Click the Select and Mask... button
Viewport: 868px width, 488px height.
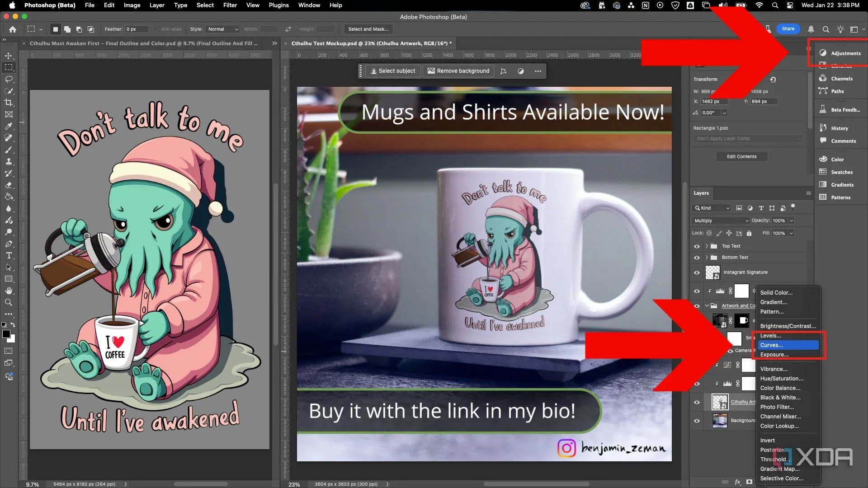(x=368, y=29)
